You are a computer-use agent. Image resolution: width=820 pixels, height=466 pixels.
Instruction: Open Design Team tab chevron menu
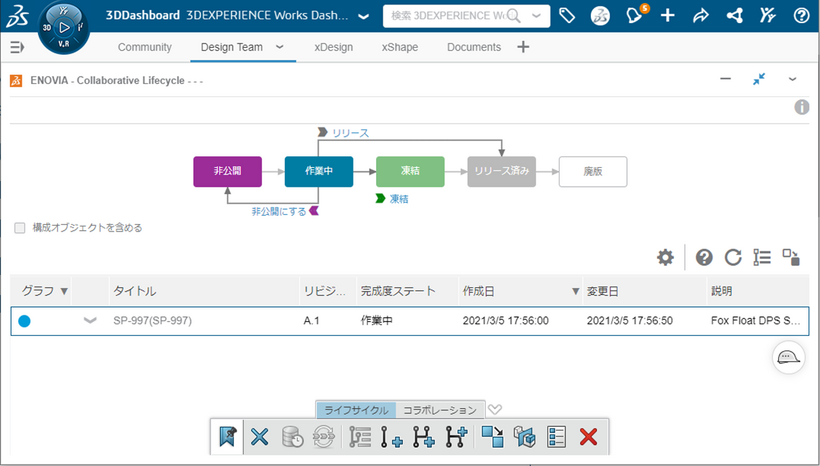click(x=280, y=47)
